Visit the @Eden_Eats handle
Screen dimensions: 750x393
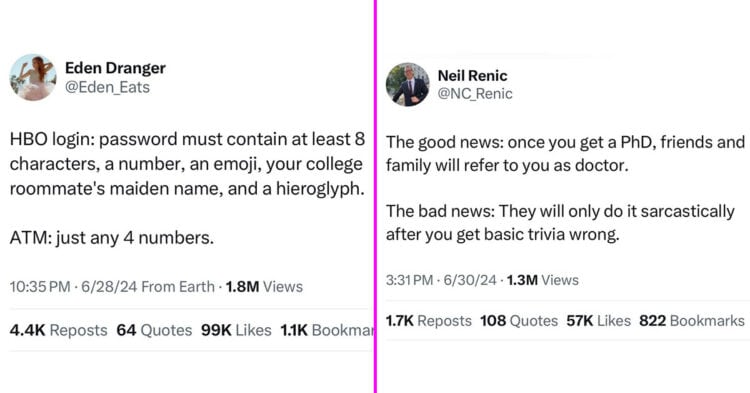(108, 87)
